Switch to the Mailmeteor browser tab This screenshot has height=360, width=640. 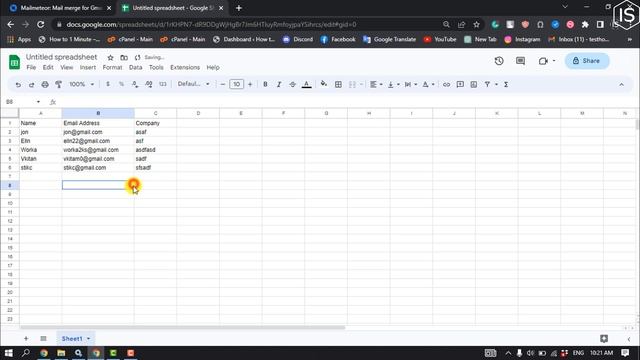[x=60, y=8]
